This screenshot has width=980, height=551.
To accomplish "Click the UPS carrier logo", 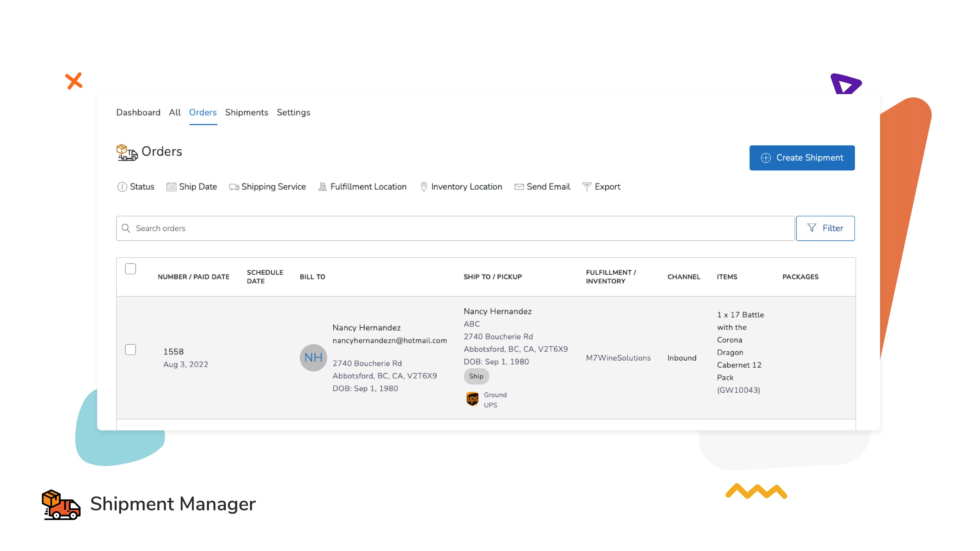I will coord(472,399).
